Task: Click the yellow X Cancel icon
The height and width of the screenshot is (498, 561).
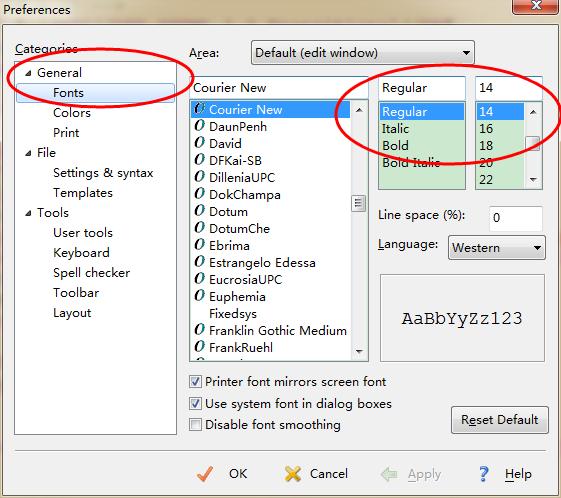Action: point(293,474)
